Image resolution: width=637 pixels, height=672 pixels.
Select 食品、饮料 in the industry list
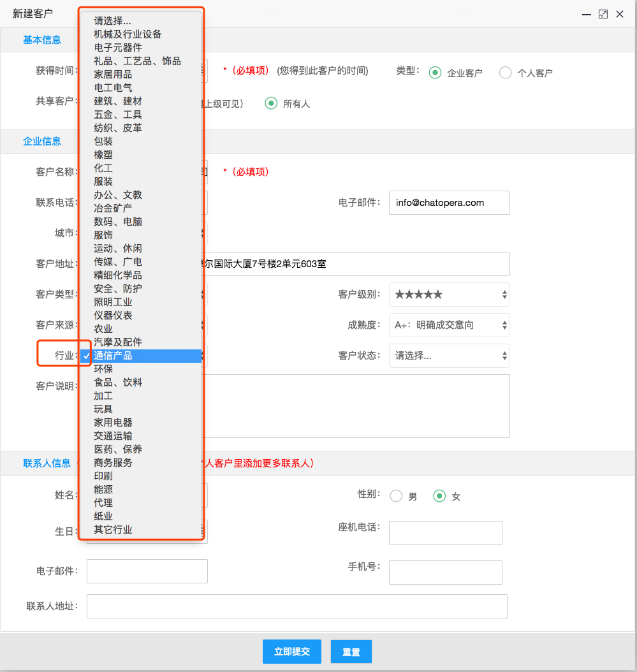pos(118,382)
